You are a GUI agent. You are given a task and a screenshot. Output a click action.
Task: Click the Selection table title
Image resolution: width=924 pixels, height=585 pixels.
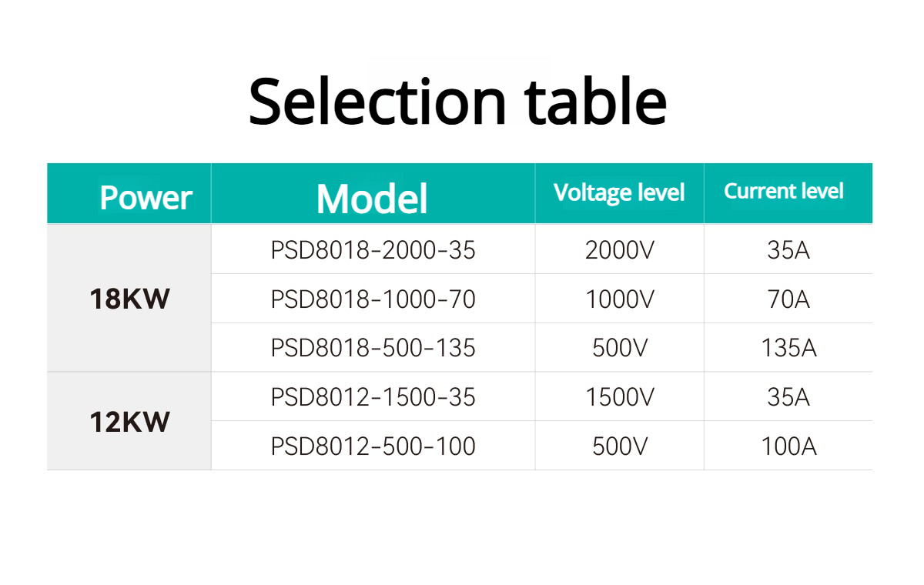(457, 101)
